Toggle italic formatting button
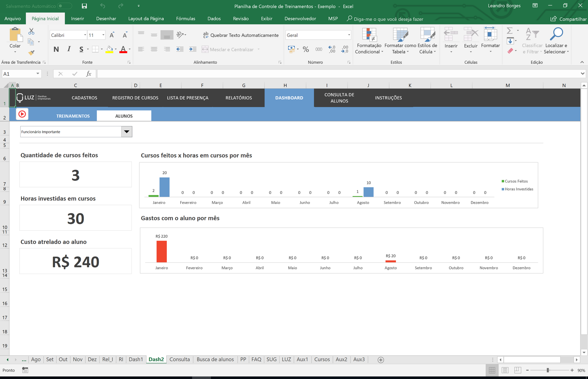Image resolution: width=588 pixels, height=379 pixels. [x=69, y=49]
